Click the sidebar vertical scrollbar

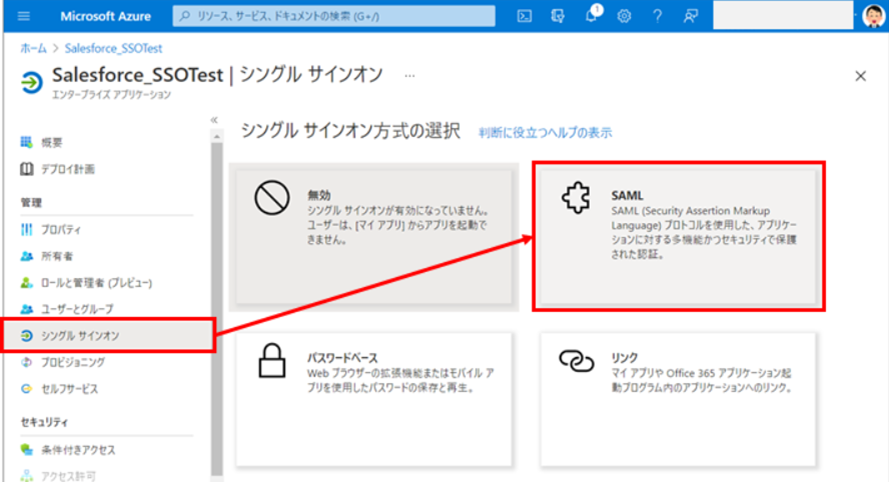coord(217,309)
